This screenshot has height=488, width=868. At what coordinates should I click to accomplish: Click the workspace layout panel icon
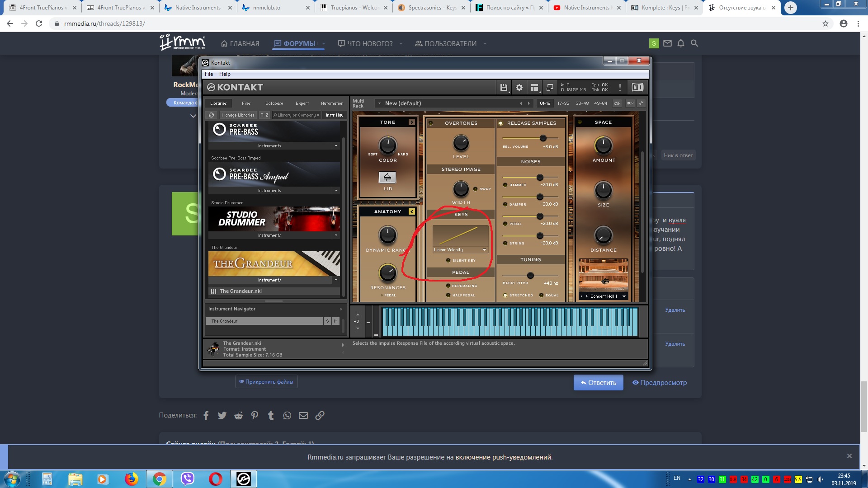tap(534, 88)
